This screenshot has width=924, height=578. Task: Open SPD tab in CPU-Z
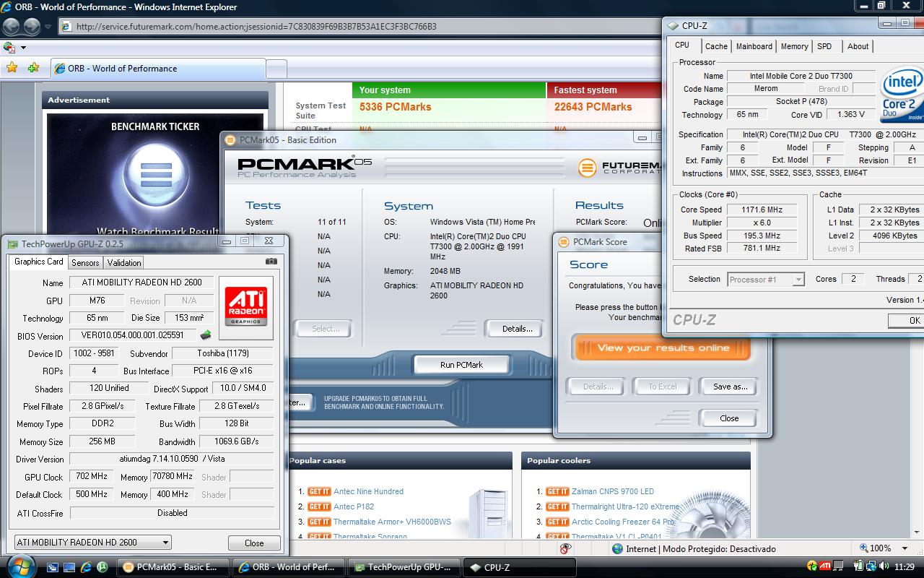(x=824, y=46)
